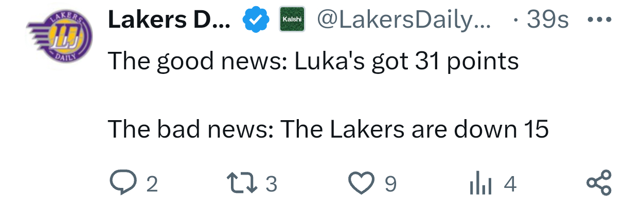Click the "The bad news" text line
This screenshot has height=211, width=644.
[x=328, y=130]
